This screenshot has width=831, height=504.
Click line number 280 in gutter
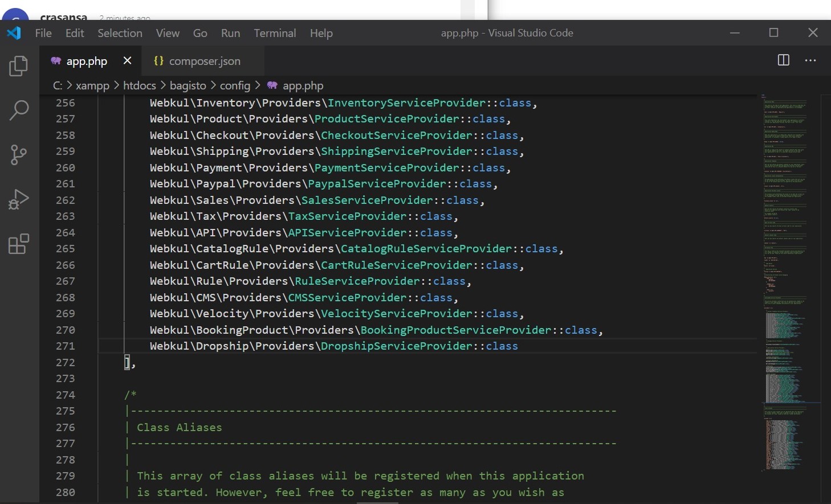click(65, 492)
